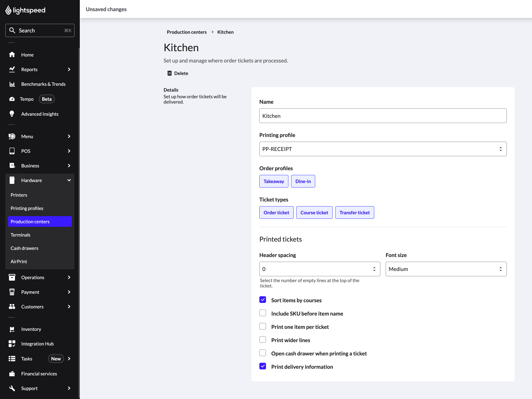Open the Font size dropdown
Screen dimensions: 532x399
point(446,269)
